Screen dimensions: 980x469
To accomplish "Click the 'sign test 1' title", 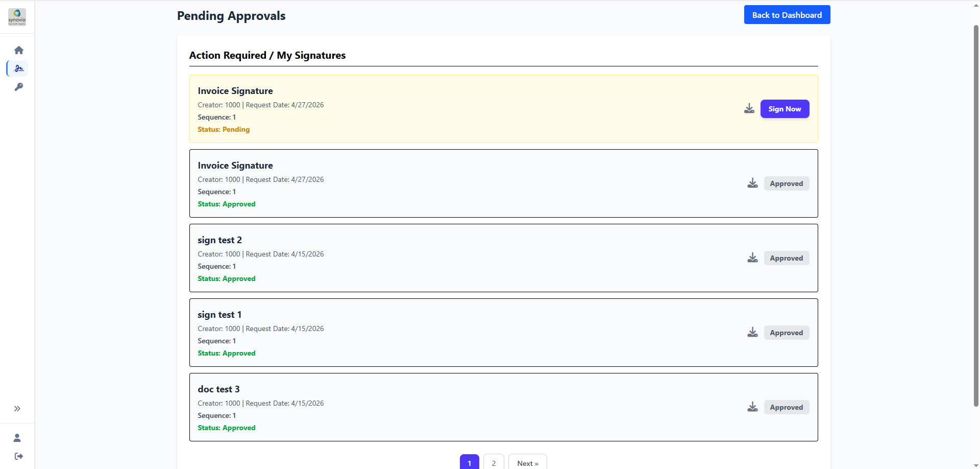I will click(219, 315).
